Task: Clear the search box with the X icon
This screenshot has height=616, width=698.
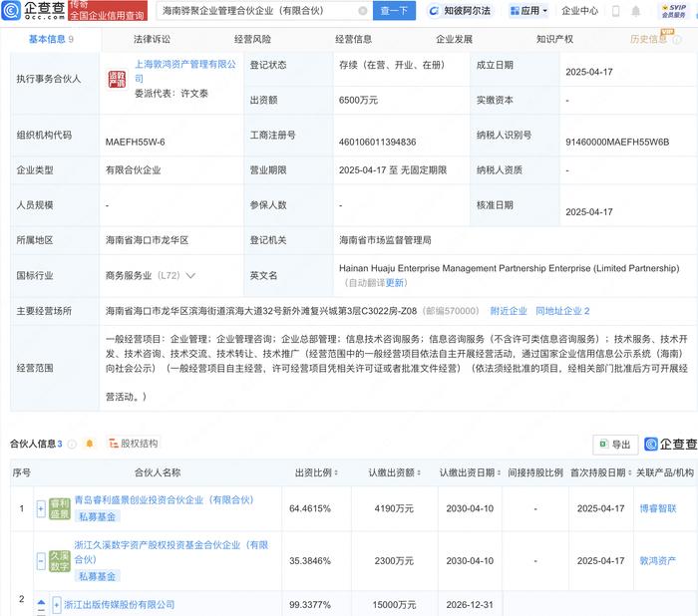Action: pyautogui.click(x=363, y=11)
